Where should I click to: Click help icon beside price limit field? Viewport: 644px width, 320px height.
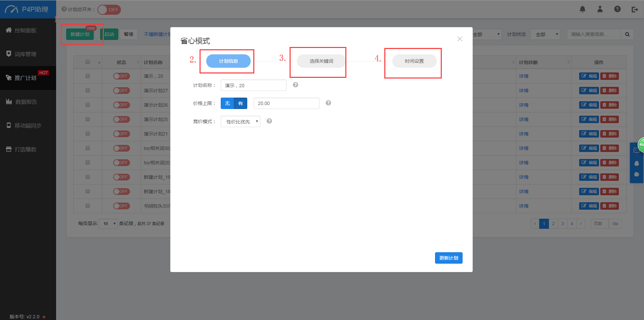(x=329, y=103)
